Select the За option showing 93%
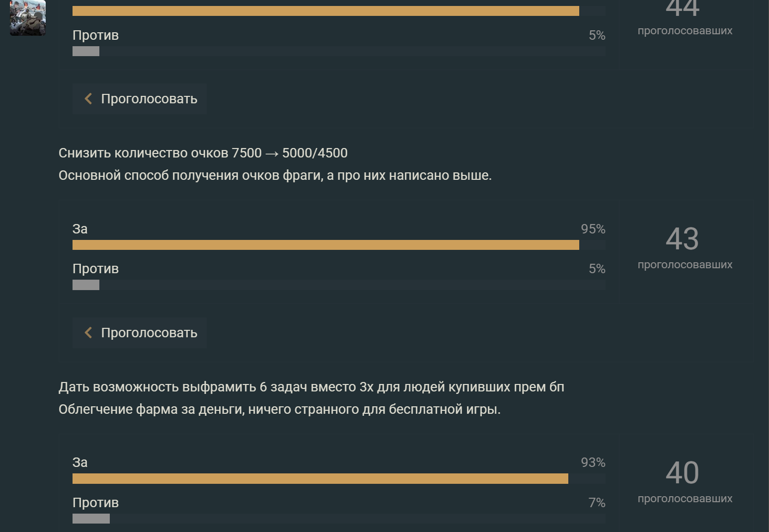 pos(80,462)
